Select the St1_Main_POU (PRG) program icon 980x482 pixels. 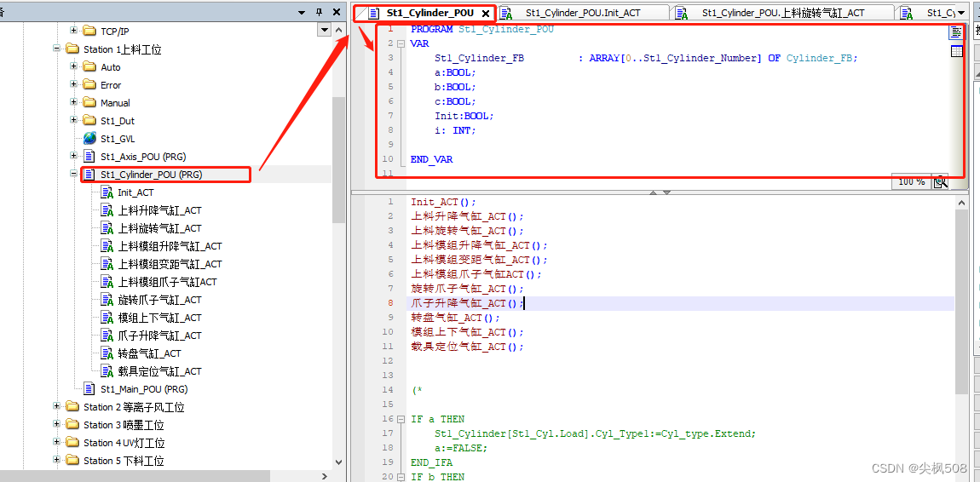(90, 389)
